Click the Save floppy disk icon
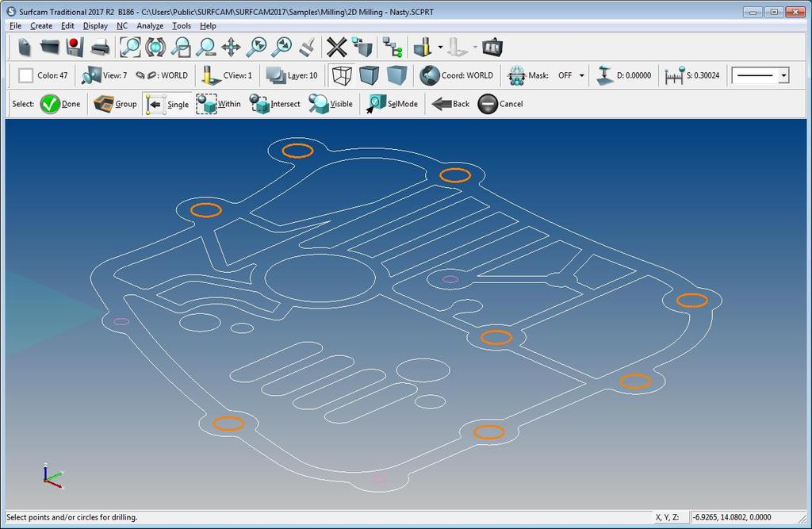The image size is (812, 529). pos(75,47)
